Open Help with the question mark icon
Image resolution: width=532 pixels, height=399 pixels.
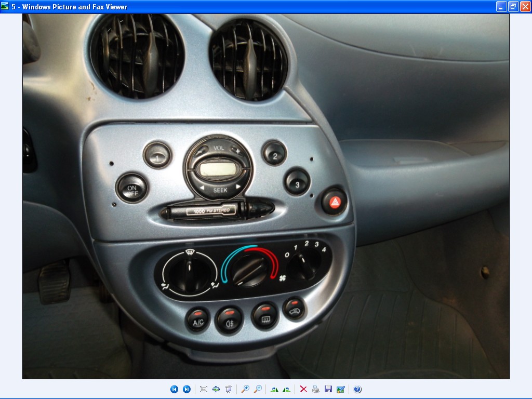(x=357, y=389)
